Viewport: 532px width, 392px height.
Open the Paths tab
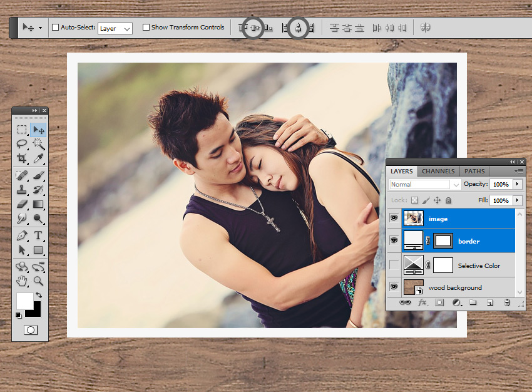point(474,171)
